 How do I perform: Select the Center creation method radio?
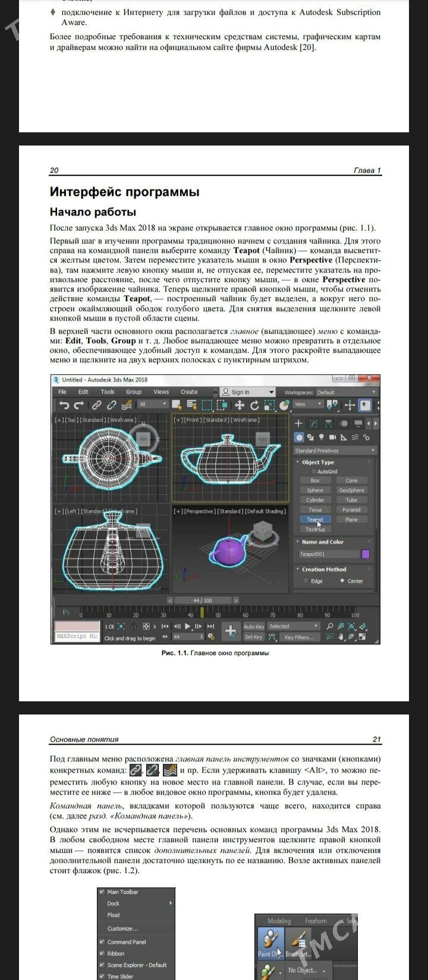point(342,581)
